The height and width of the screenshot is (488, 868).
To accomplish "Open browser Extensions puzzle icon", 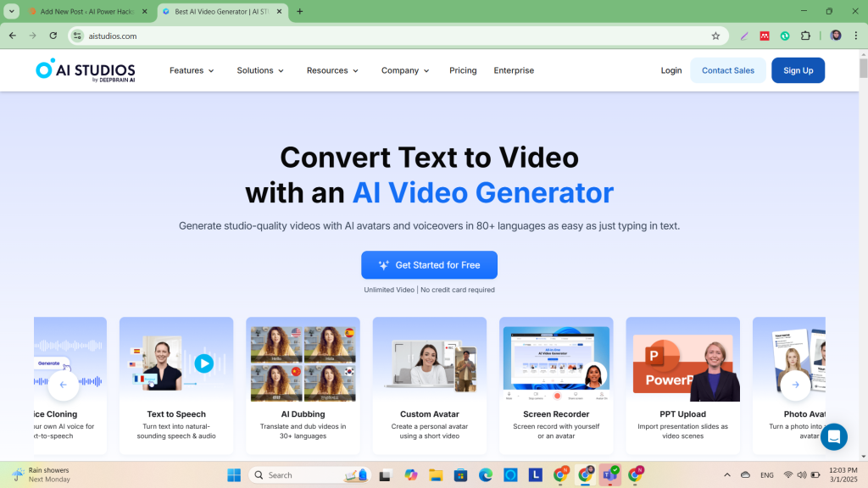I will [x=805, y=36].
